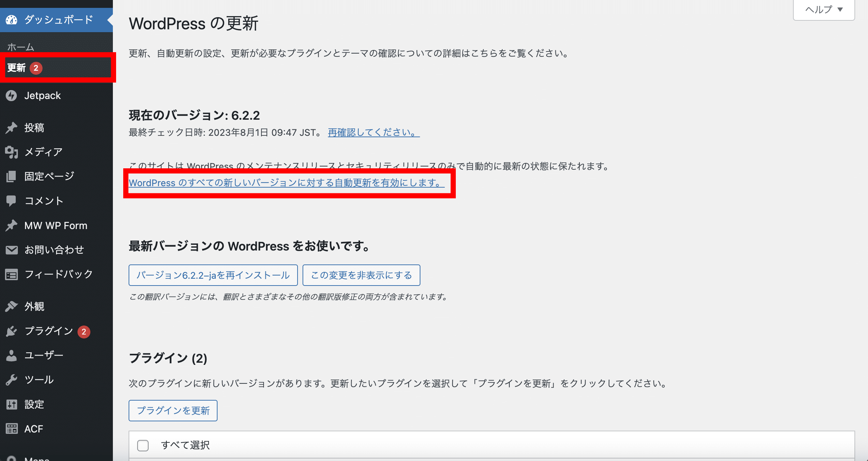868x461 pixels.
Task: Click the Jetpack lightning icon
Action: 11,96
